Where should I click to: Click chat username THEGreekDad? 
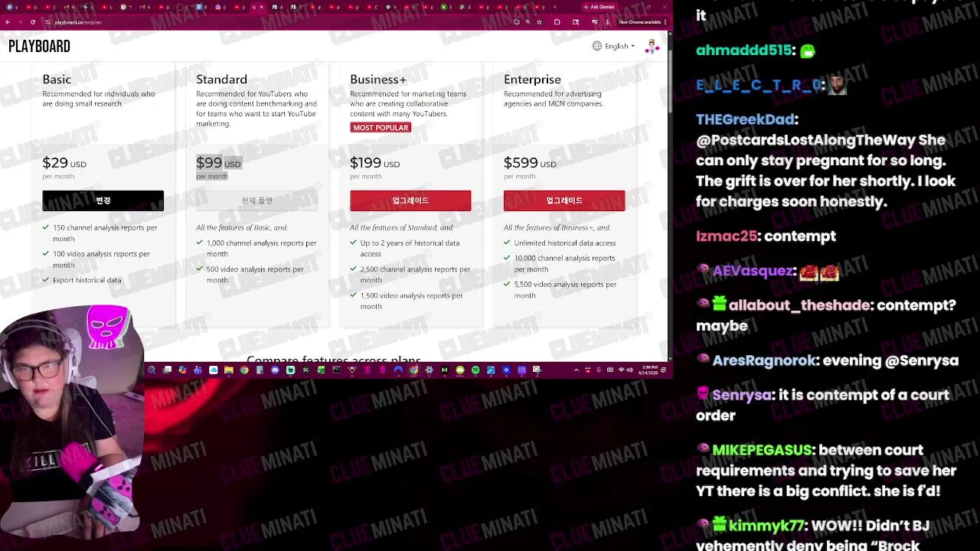(x=745, y=119)
